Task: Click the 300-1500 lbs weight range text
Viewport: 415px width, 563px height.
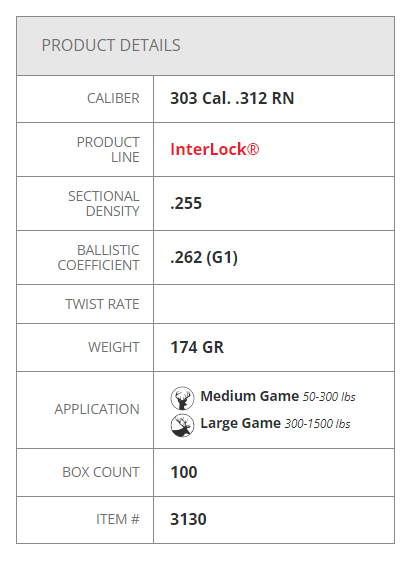Action: click(317, 424)
